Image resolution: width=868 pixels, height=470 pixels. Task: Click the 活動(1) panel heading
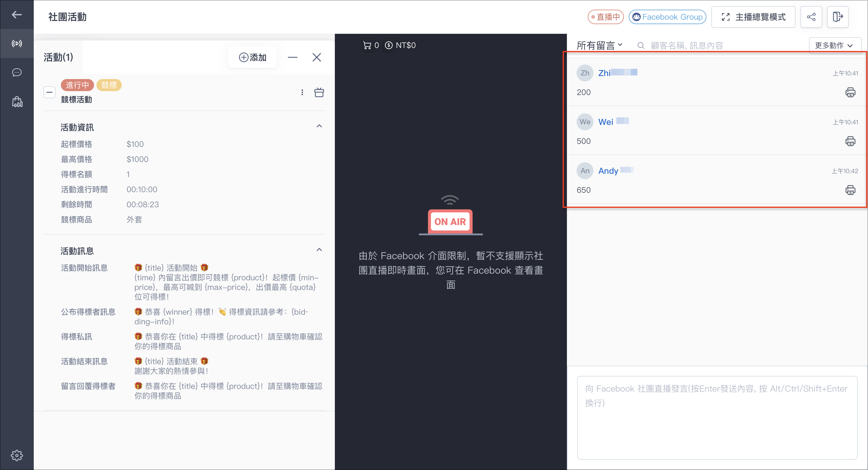coord(58,57)
